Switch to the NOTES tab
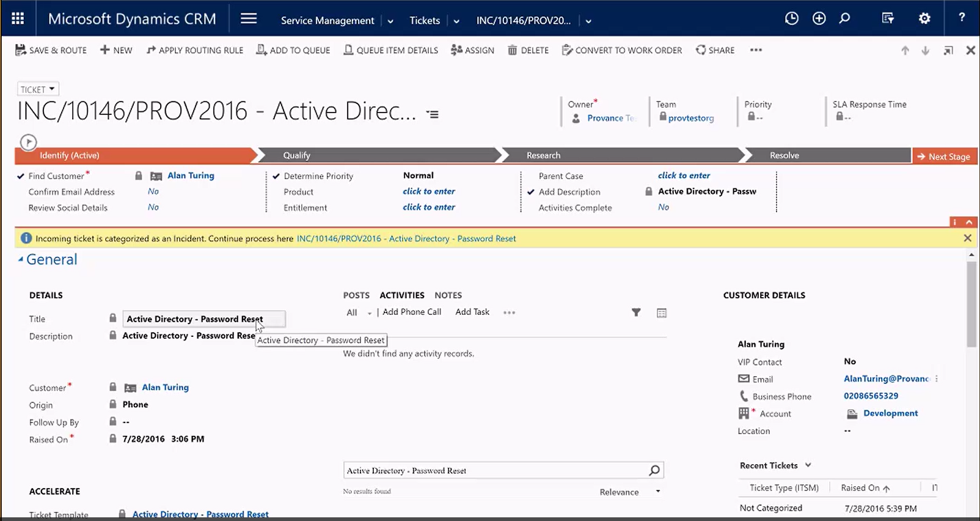Screen dimensions: 980x521 click(x=448, y=295)
